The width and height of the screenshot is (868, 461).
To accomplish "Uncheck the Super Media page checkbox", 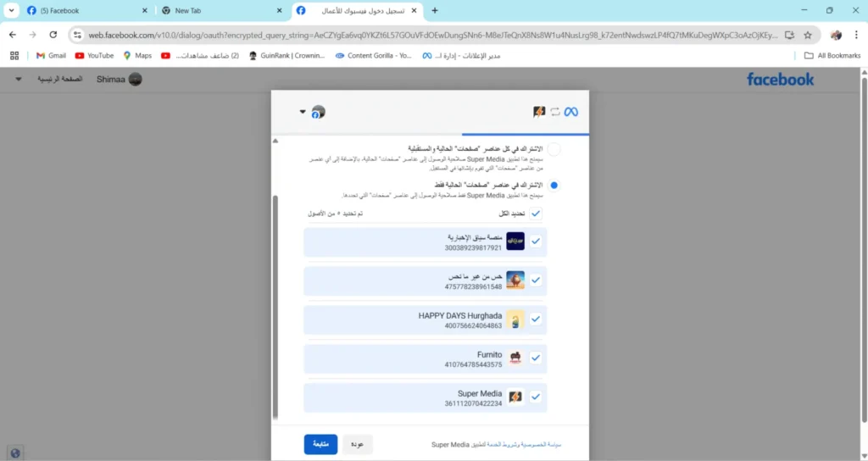I will [x=536, y=397].
